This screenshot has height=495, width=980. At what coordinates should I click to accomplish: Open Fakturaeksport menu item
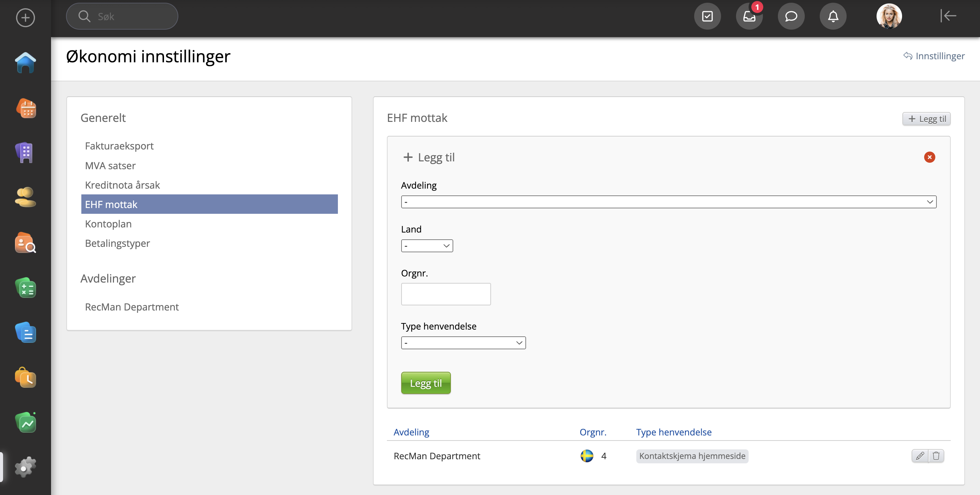click(x=119, y=146)
